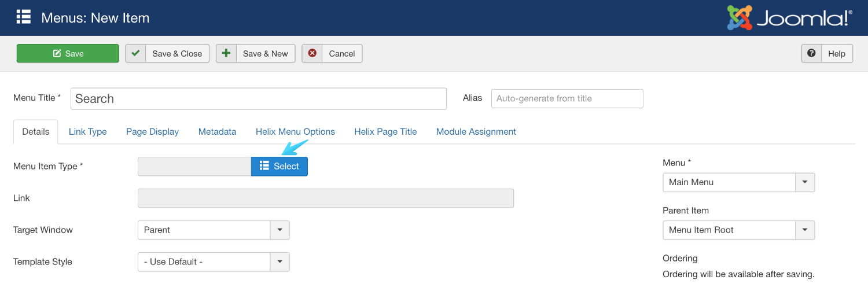
Task: Go to the Metadata tab
Action: 217,131
